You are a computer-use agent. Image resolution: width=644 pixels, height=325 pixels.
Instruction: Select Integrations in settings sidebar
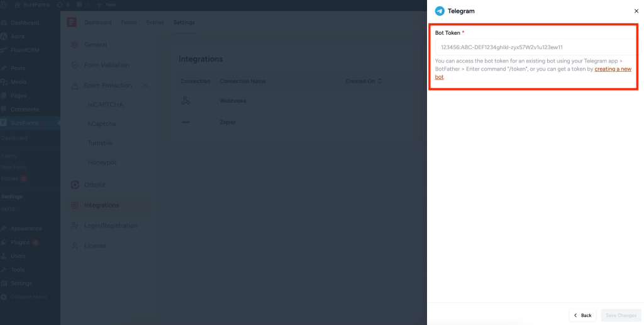[109, 205]
